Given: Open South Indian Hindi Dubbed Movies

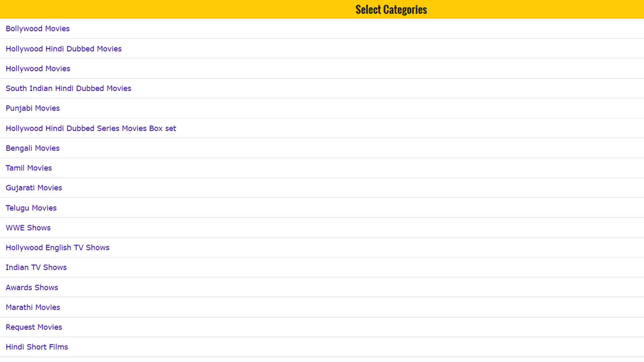Looking at the screenshot, I should click(x=68, y=88).
